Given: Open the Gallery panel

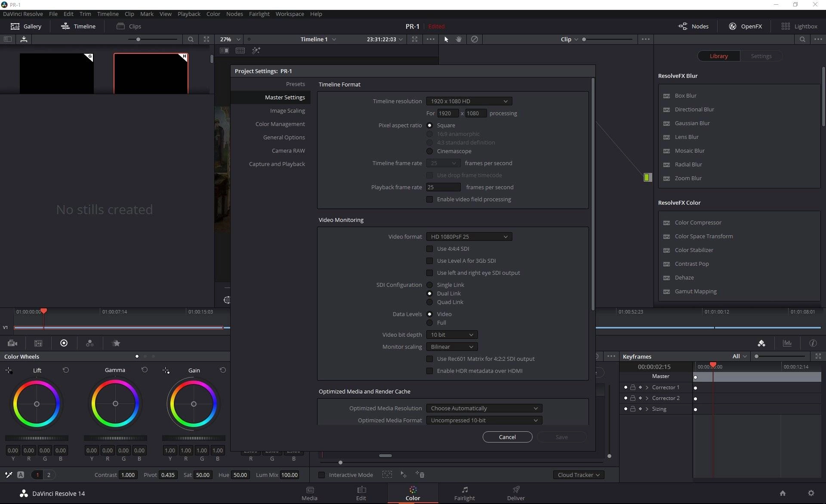Looking at the screenshot, I should (x=26, y=26).
